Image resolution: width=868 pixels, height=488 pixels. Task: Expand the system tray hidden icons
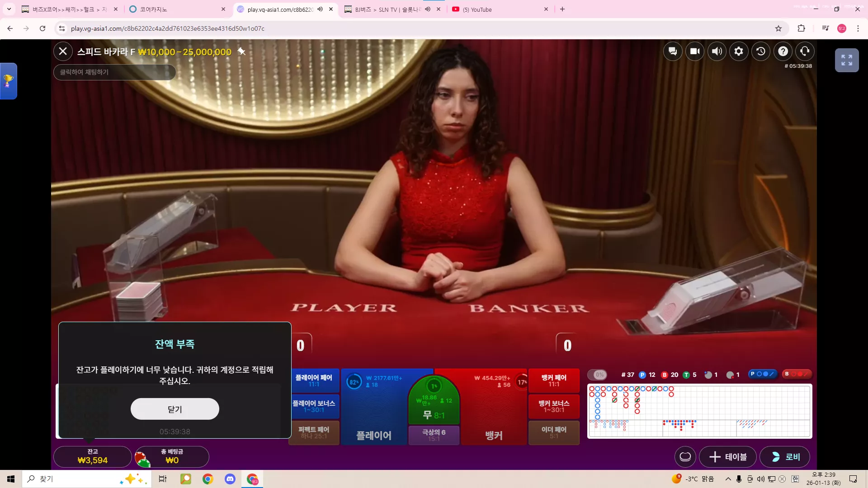coord(728,479)
